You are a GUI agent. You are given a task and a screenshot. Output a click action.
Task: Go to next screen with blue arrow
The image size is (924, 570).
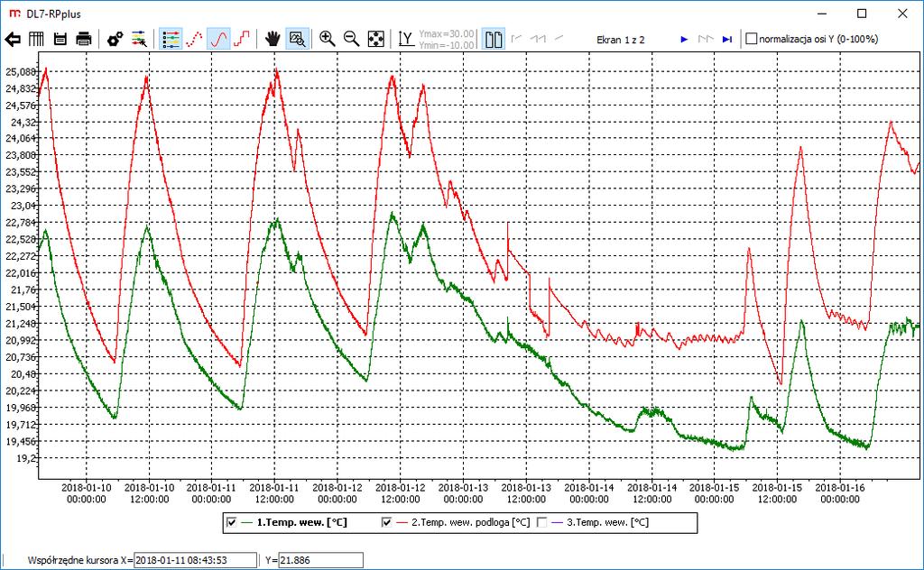click(684, 40)
